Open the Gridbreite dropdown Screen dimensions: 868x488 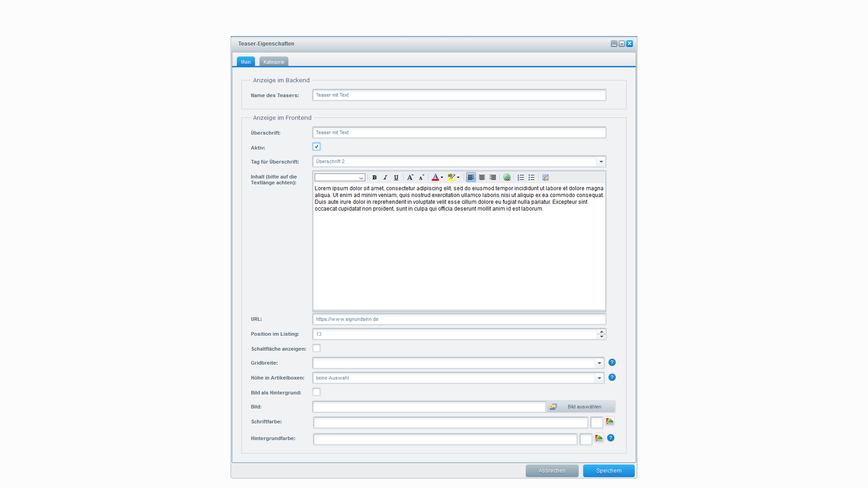pyautogui.click(x=600, y=363)
